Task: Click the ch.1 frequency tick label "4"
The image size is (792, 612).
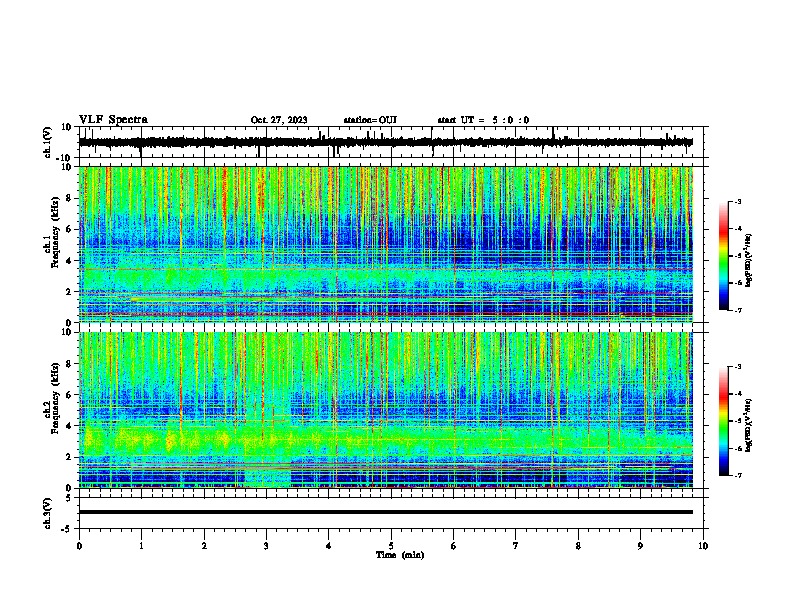Action: (69, 260)
